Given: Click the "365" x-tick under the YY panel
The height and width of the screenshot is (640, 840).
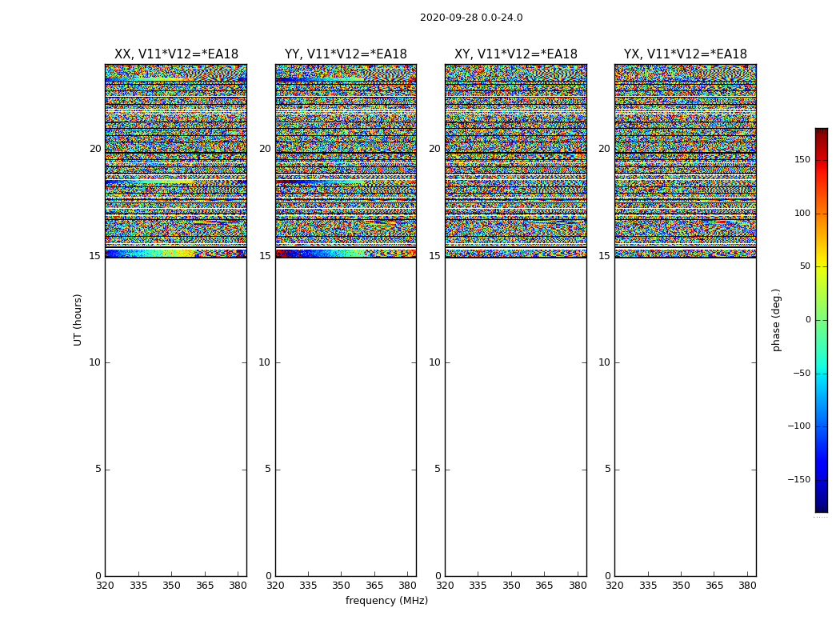Looking at the screenshot, I should click(x=374, y=586).
